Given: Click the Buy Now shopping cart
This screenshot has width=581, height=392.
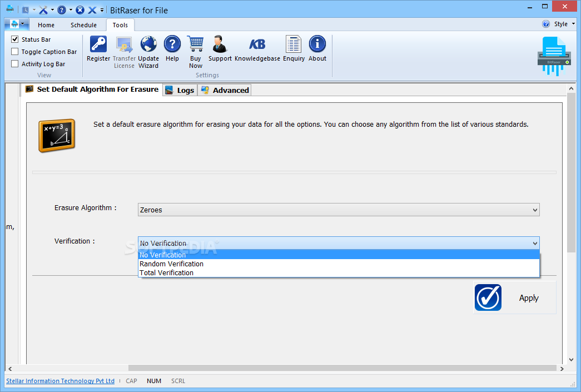Looking at the screenshot, I should 195,44.
